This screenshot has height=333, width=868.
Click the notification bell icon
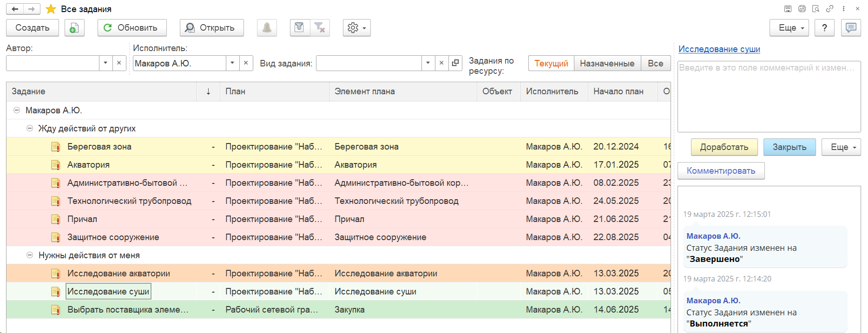tap(267, 28)
